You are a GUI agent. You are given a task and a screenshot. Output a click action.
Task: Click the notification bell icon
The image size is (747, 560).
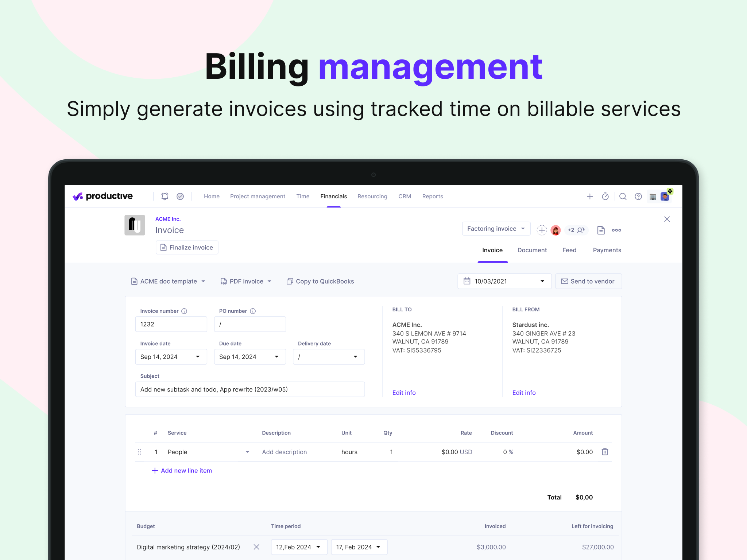point(165,196)
